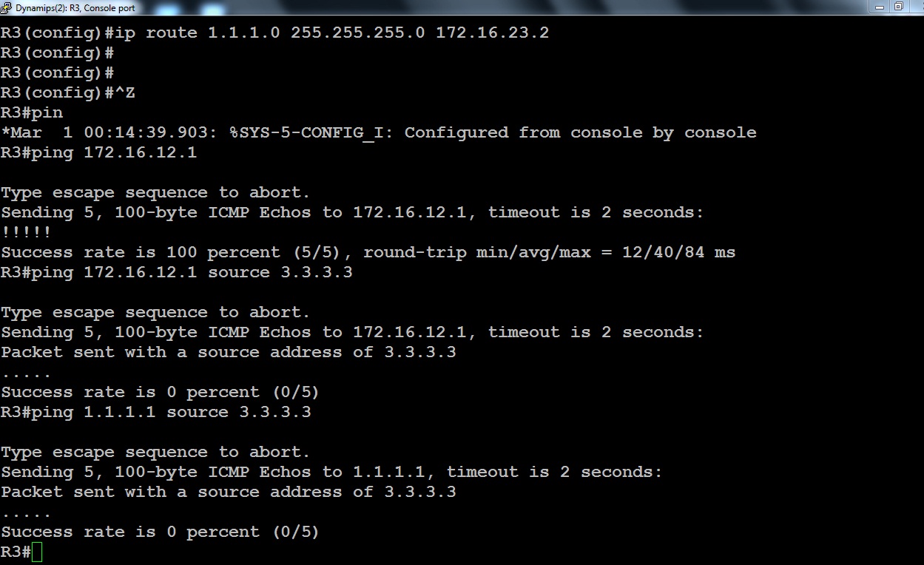Viewport: 924px width, 565px height.
Task: Click the 'R3#pin' incomplete command line
Action: click(x=32, y=113)
